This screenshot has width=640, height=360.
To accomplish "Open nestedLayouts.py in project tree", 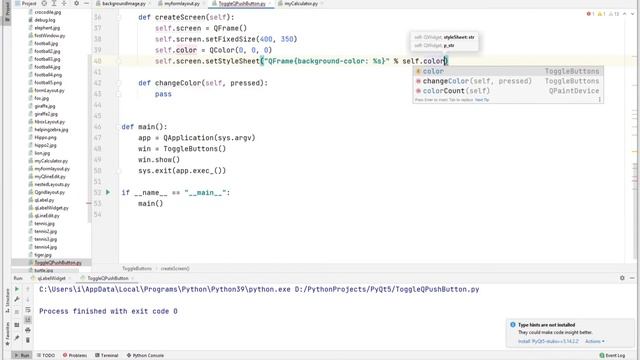I will (49, 184).
